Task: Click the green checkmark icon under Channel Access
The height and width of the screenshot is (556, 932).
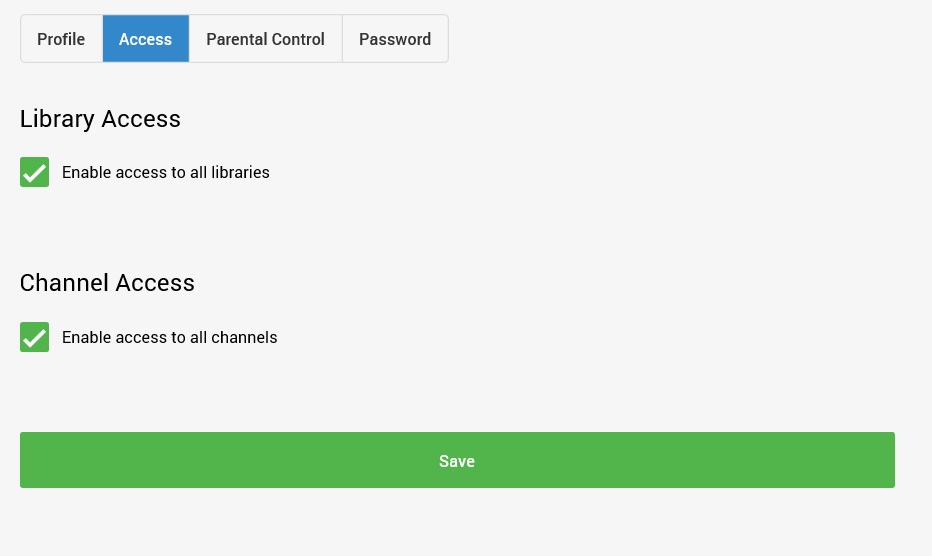Action: click(x=35, y=337)
